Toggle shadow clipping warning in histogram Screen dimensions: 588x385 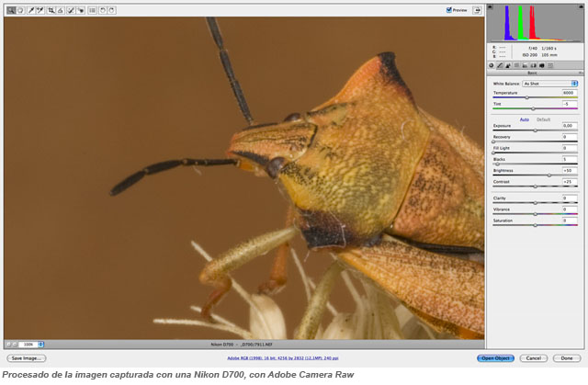(491, 6)
